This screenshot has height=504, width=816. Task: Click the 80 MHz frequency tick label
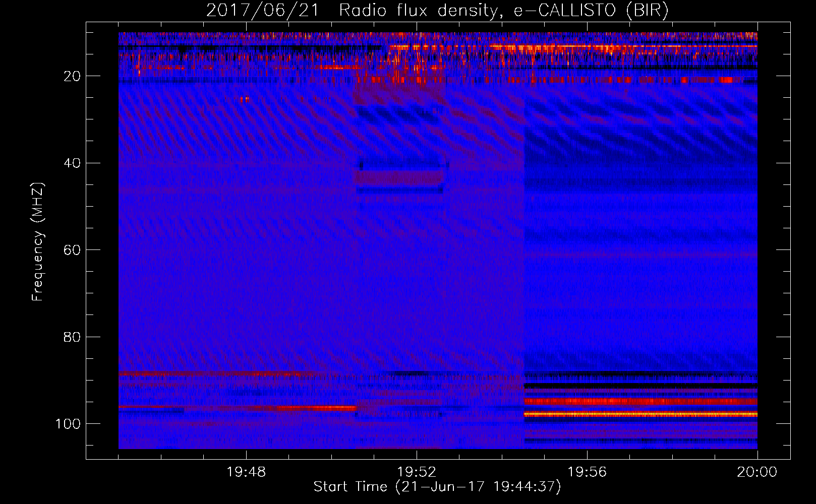73,337
